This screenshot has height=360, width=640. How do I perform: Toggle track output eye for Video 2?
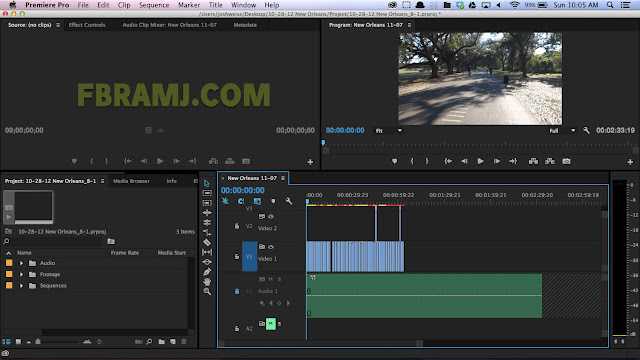(x=271, y=216)
